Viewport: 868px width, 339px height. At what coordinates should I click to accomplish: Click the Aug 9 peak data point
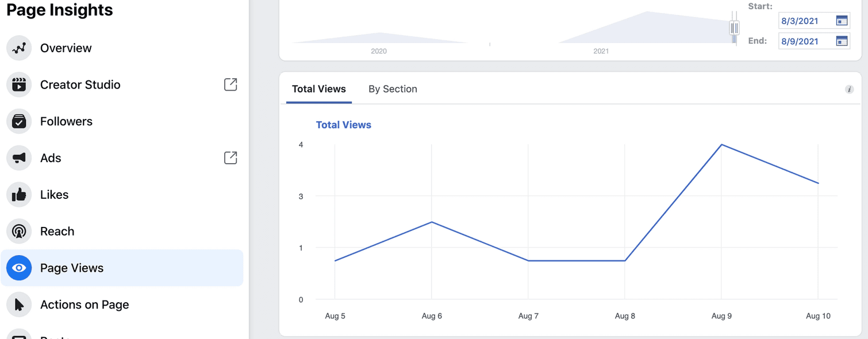(x=721, y=145)
